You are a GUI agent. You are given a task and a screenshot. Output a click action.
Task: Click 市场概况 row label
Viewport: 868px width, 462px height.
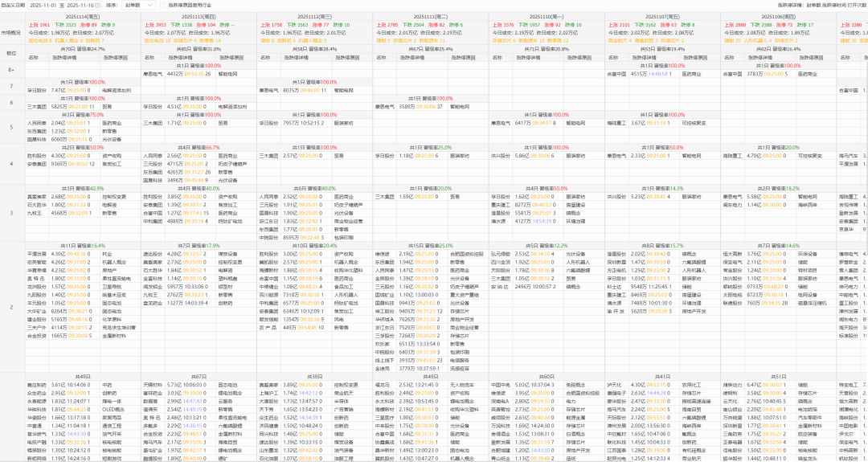pyautogui.click(x=11, y=32)
